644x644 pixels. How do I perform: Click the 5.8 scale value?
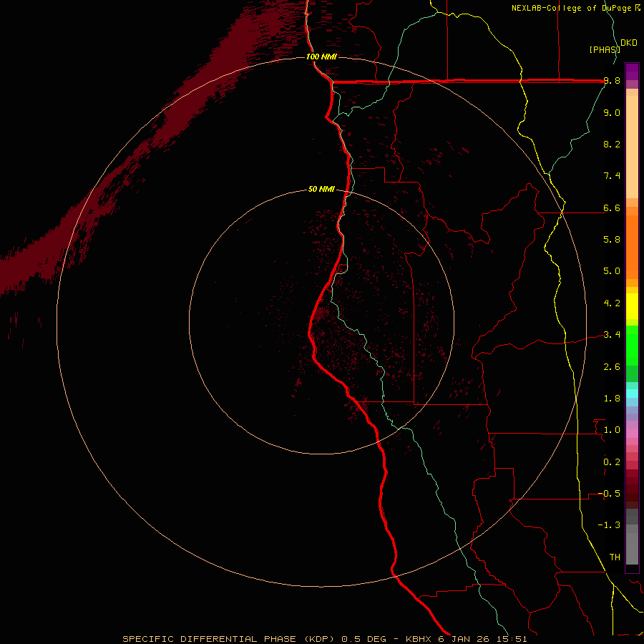point(612,239)
